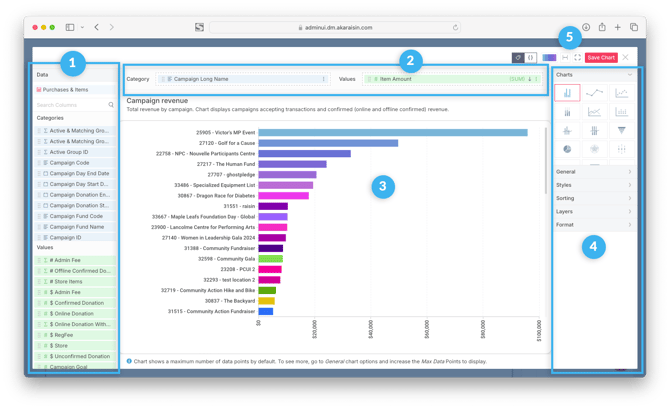
Task: Click the Golf for a Cause bar
Action: click(328, 143)
